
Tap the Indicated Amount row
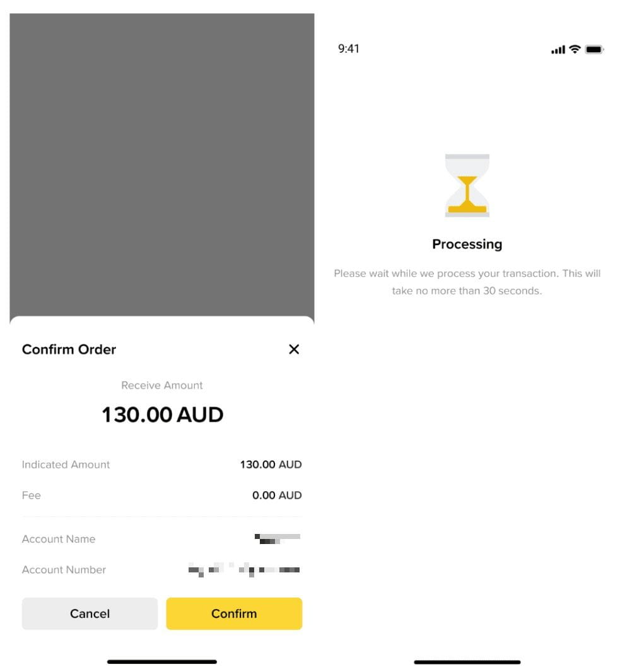[161, 465]
